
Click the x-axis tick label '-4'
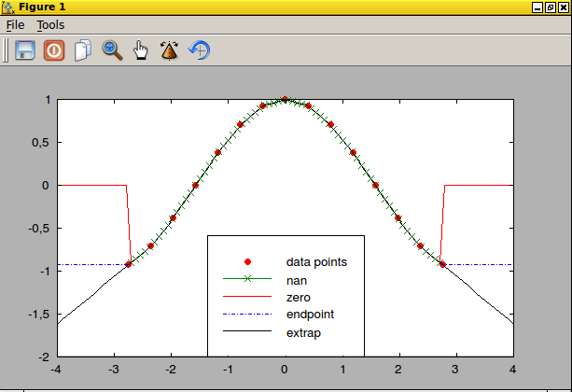(56, 370)
